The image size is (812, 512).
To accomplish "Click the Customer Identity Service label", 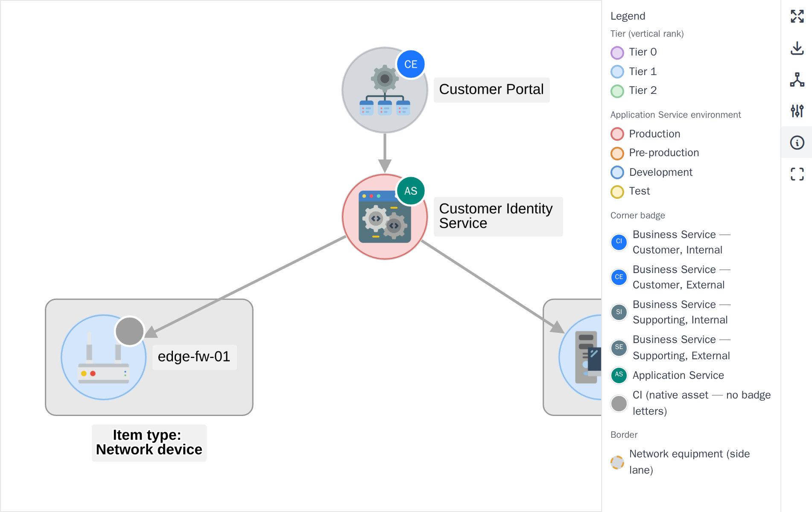I will 498,216.
